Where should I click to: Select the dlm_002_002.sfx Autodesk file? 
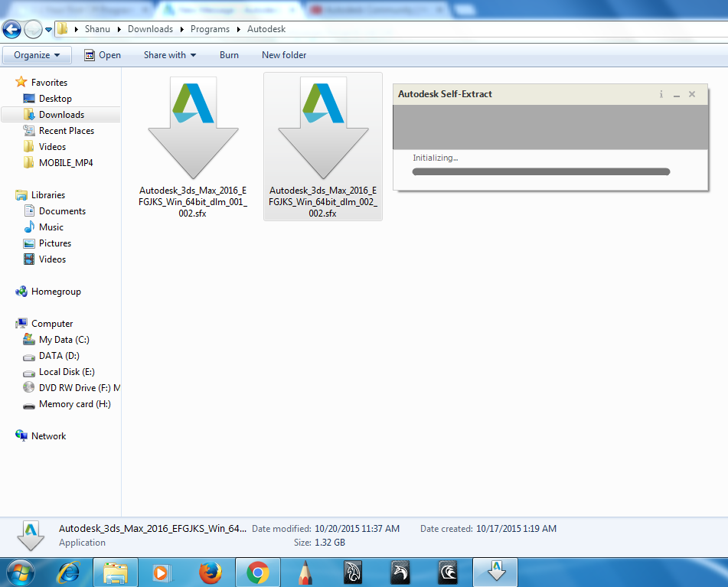pos(323,147)
